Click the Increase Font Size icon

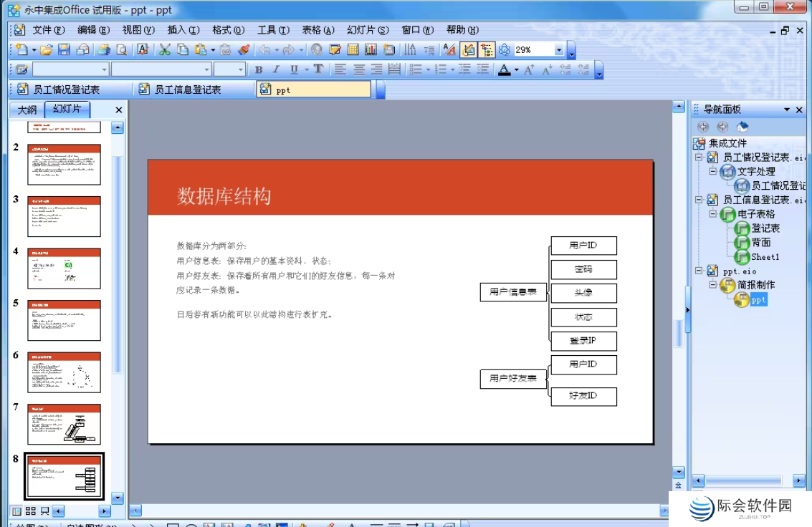(x=529, y=69)
